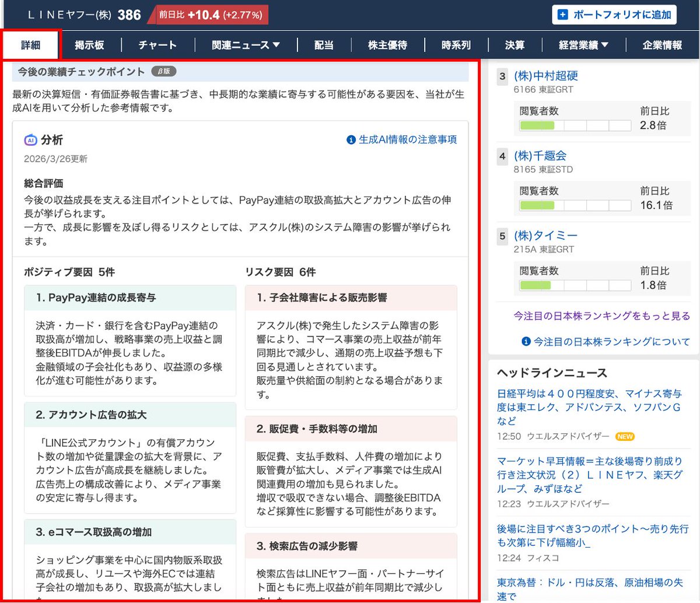This screenshot has height=603, width=700.
Task: Open the (株)千趣会 stock page
Action: click(541, 155)
